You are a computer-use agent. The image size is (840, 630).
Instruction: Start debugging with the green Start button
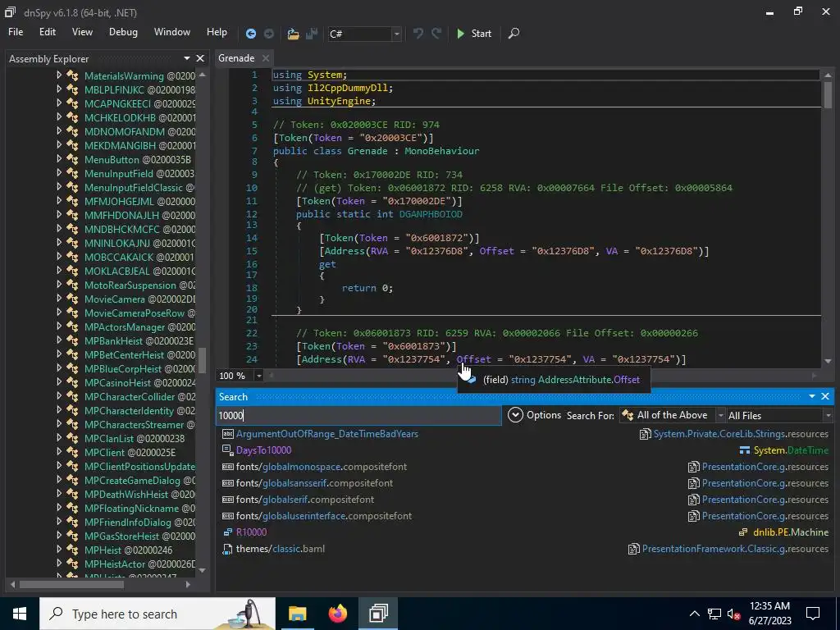[x=474, y=33]
